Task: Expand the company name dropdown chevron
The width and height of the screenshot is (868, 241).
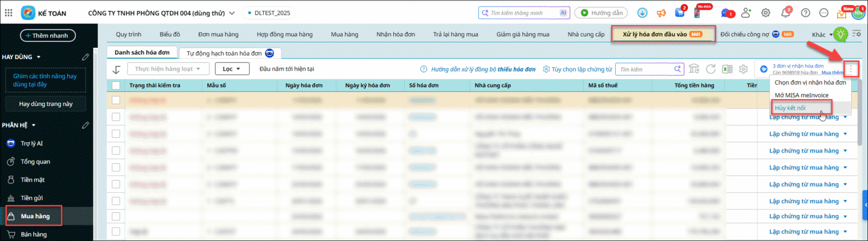Action: pyautogui.click(x=232, y=13)
